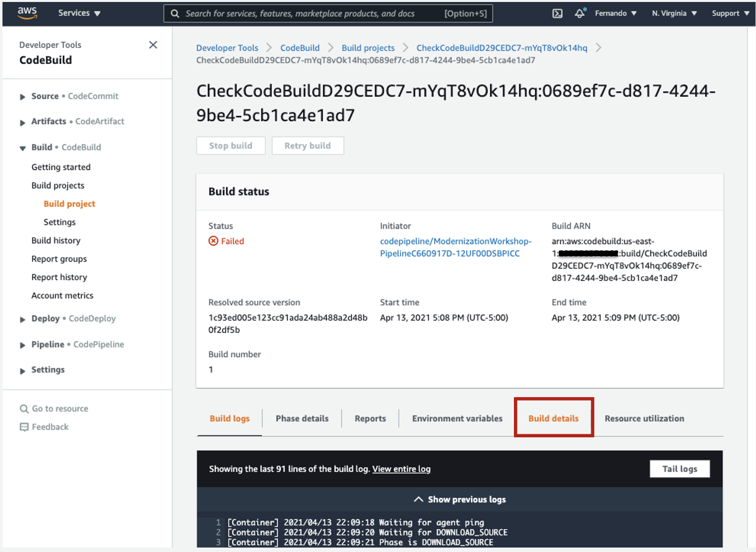This screenshot has width=756, height=552.
Task: Click log line 1 Waiting for agent ping
Action: tap(355, 522)
